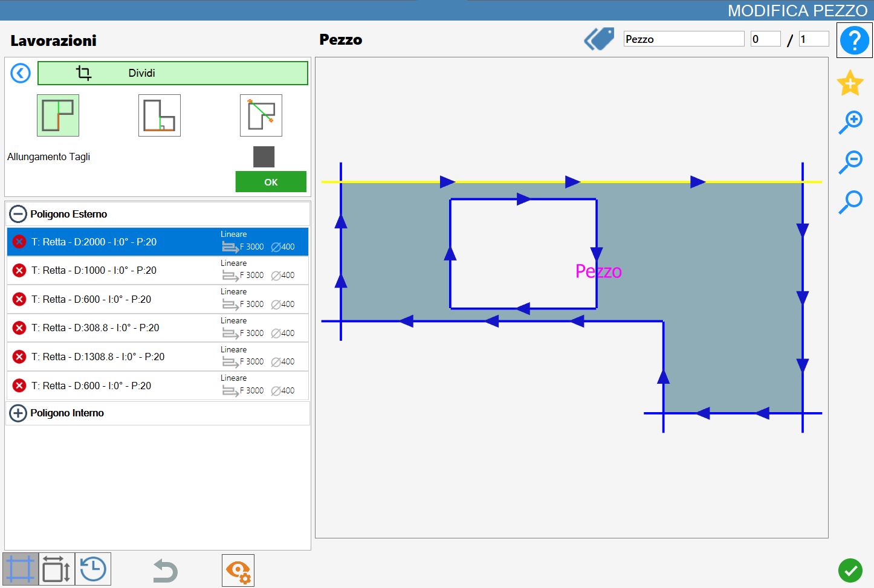Click the zoom out magnifier icon
Image resolution: width=874 pixels, height=588 pixels.
tap(850, 162)
